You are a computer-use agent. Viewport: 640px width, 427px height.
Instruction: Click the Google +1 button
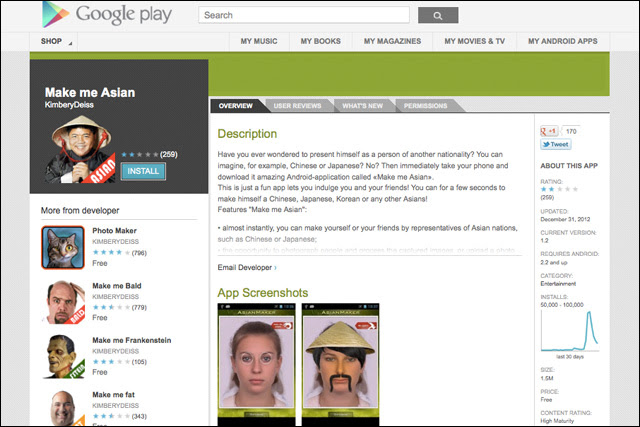coord(549,131)
